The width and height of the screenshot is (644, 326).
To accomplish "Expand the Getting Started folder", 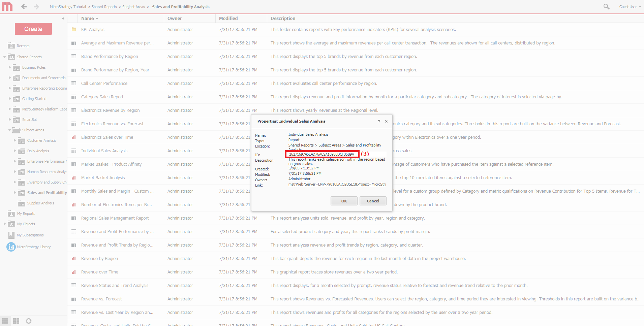I will click(10, 99).
